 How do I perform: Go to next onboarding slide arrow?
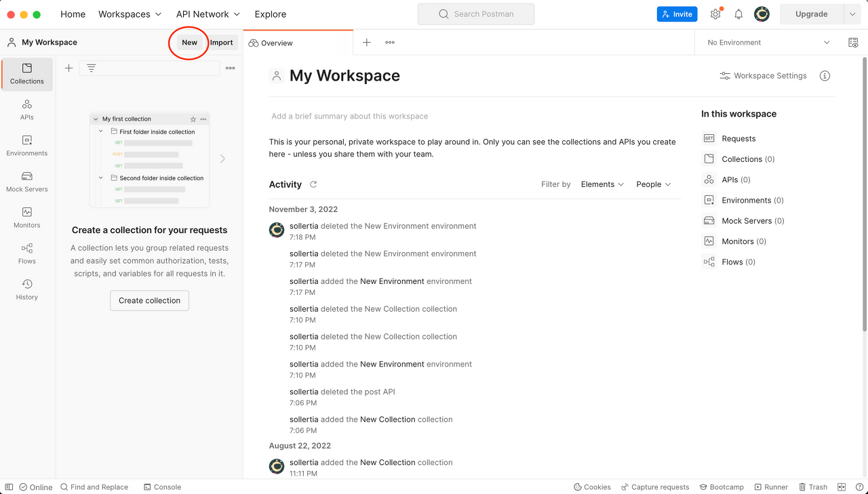tap(222, 159)
